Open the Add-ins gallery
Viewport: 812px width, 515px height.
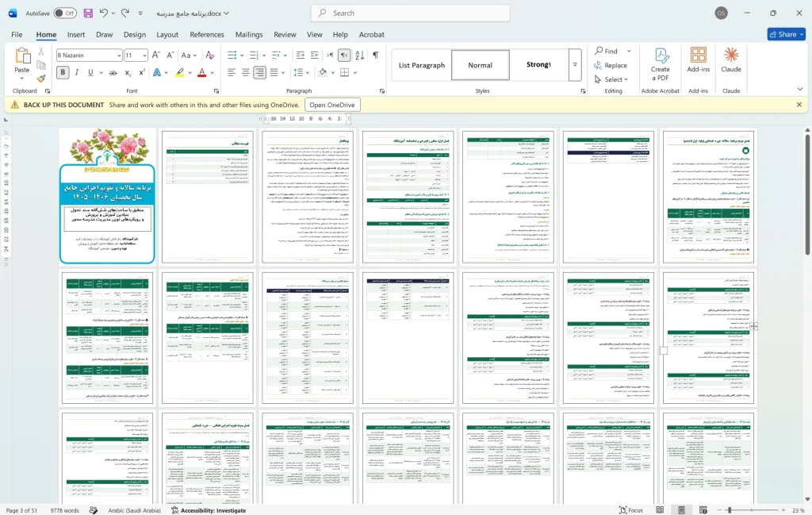(x=698, y=60)
